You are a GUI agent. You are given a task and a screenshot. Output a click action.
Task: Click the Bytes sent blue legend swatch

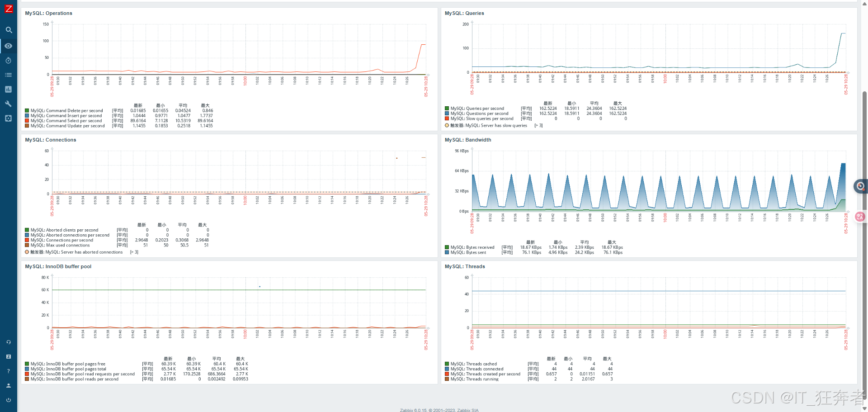pos(447,253)
